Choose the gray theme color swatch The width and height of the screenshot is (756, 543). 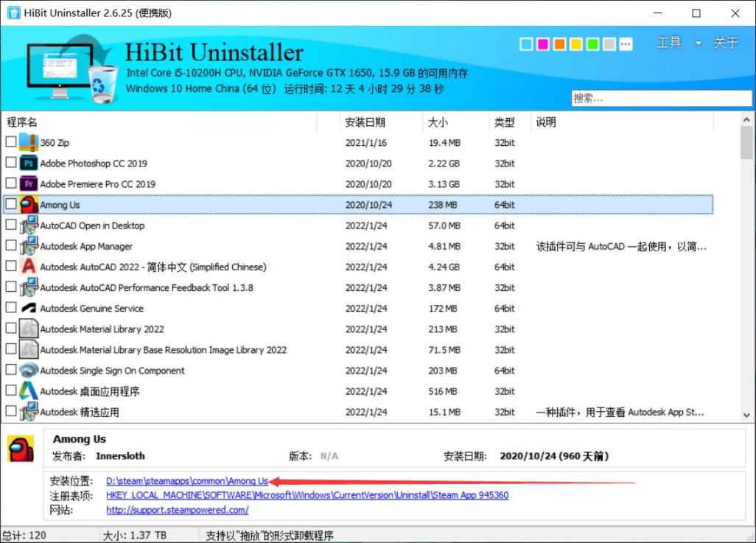[609, 44]
